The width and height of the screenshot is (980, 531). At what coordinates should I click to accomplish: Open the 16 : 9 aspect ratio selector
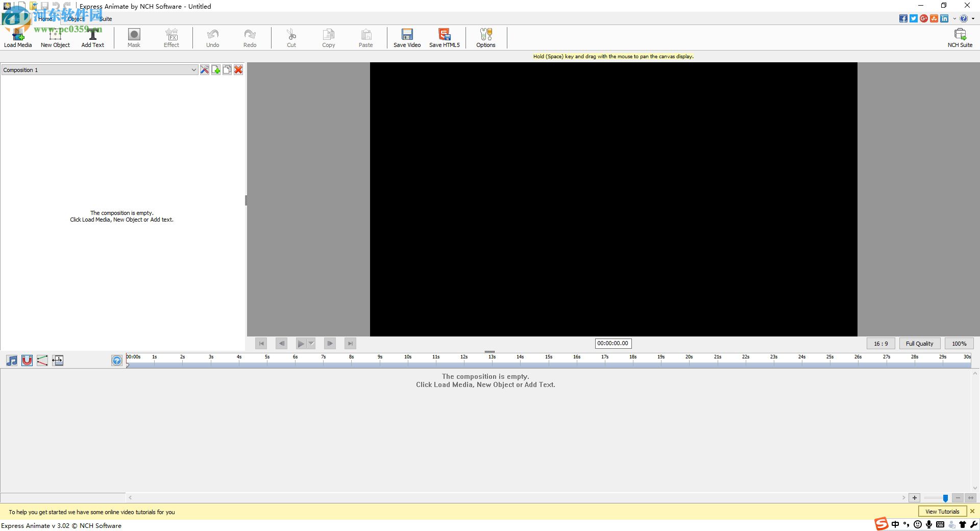[881, 344]
